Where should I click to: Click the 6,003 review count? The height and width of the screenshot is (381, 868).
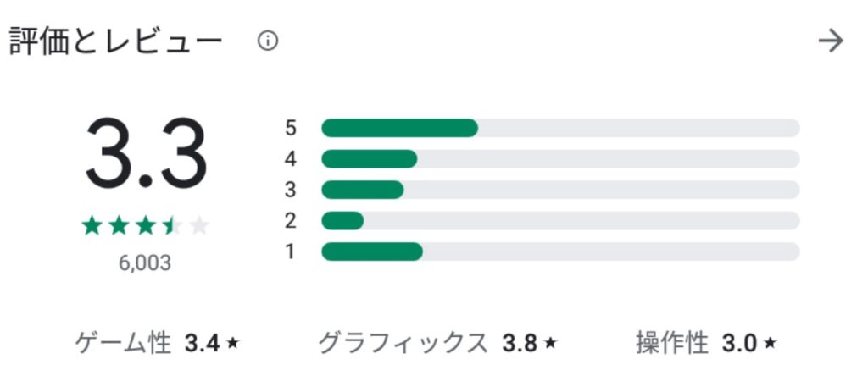point(145,263)
